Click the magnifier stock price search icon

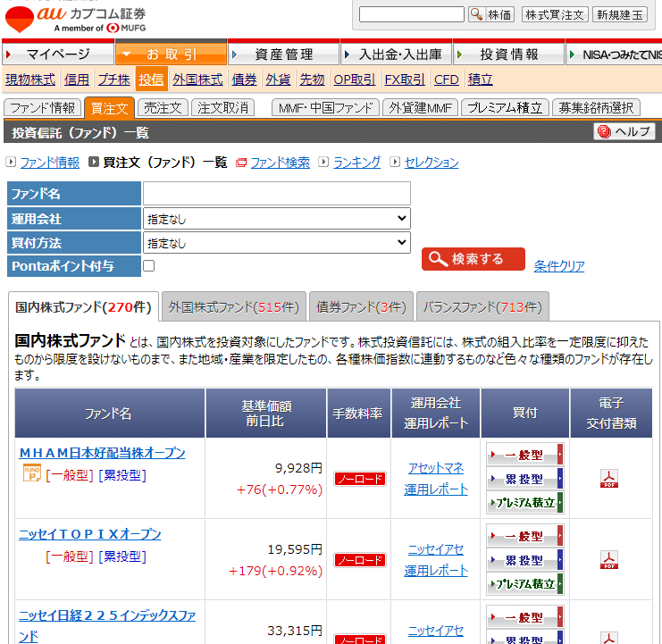click(x=476, y=14)
